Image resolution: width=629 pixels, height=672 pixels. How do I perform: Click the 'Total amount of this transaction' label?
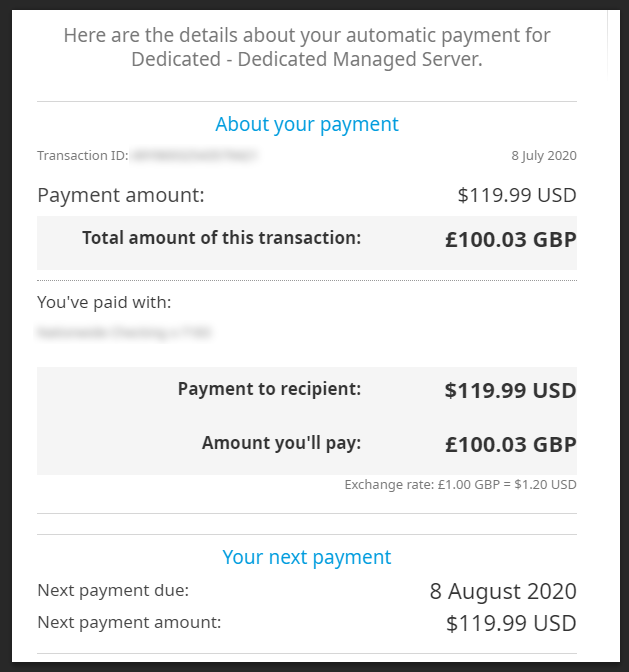click(222, 238)
